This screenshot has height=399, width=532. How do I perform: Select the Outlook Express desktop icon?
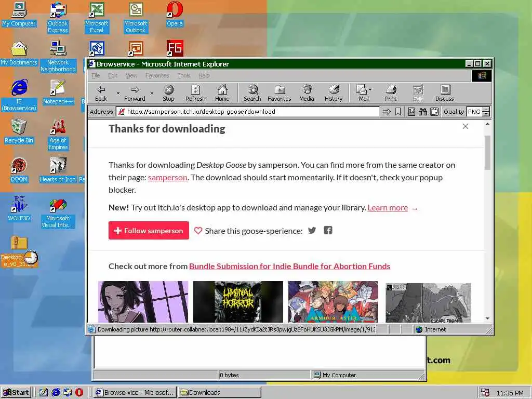(x=58, y=18)
